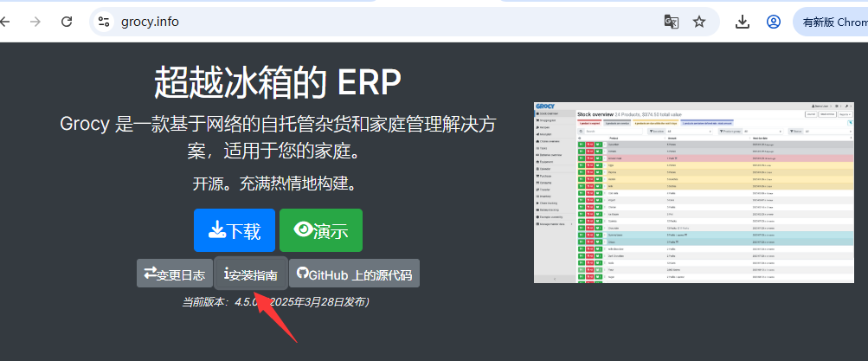Image resolution: width=868 pixels, height=361 pixels.
Task: Reload the grocy.info page
Action: tap(67, 23)
